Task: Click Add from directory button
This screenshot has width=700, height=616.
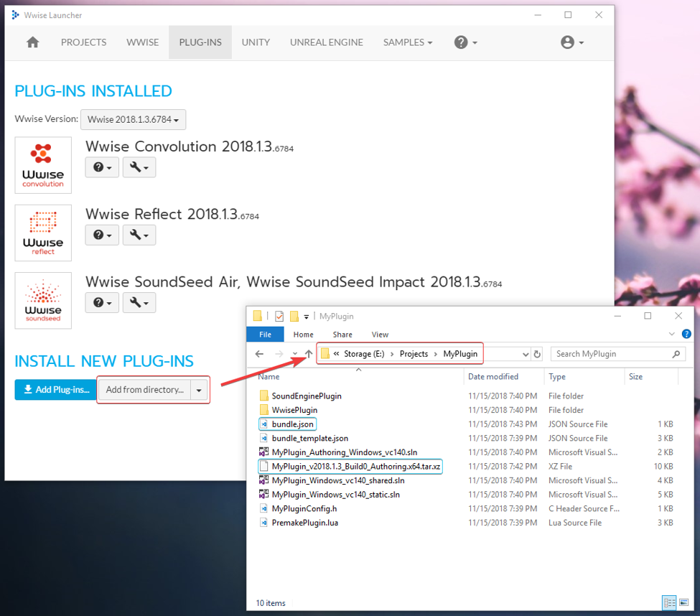Action: point(144,390)
